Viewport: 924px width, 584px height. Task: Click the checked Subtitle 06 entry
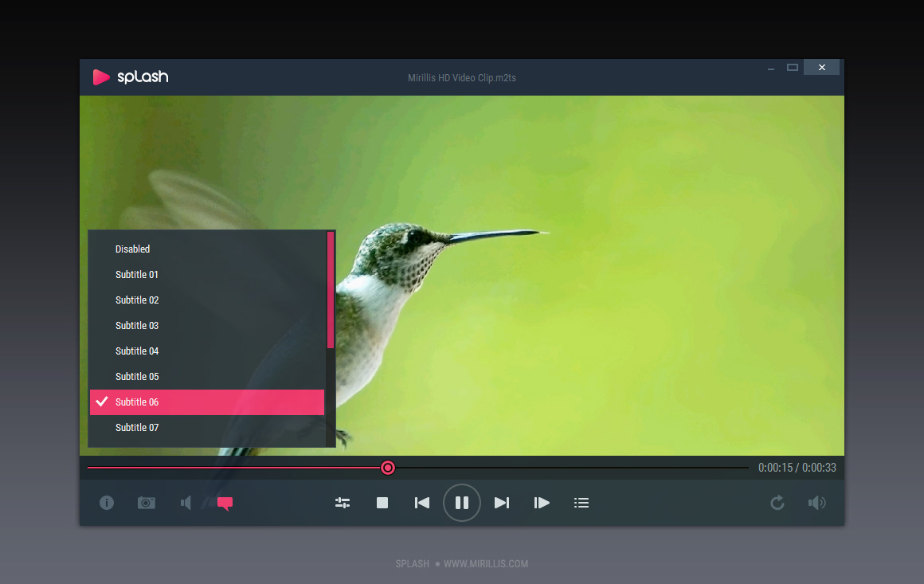click(x=207, y=402)
